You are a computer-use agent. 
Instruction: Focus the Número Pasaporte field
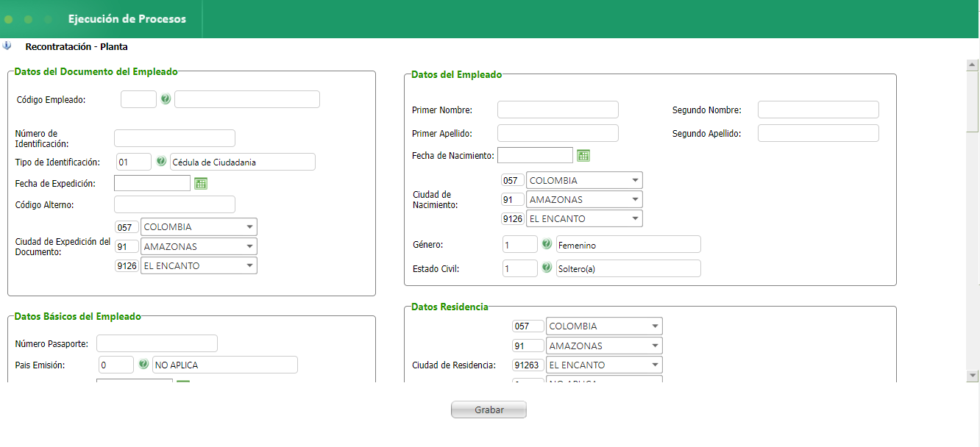[157, 343]
